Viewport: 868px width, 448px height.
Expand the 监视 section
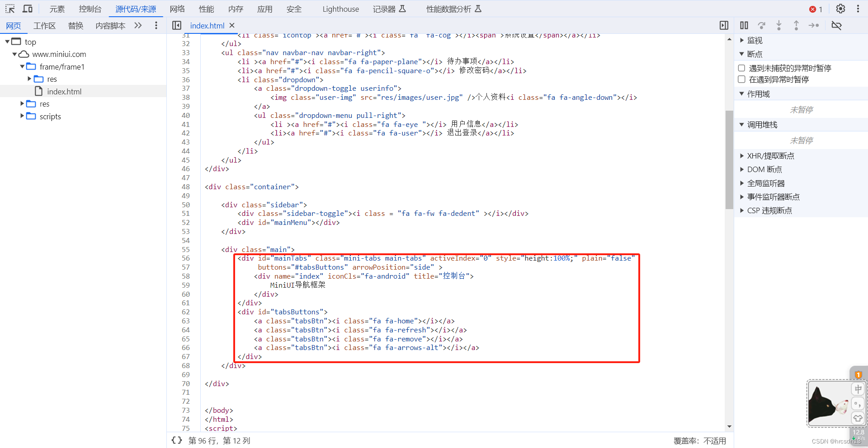click(741, 40)
